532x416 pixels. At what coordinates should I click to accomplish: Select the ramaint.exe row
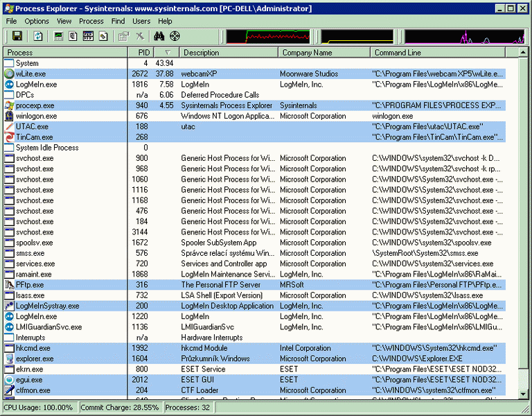(x=255, y=274)
